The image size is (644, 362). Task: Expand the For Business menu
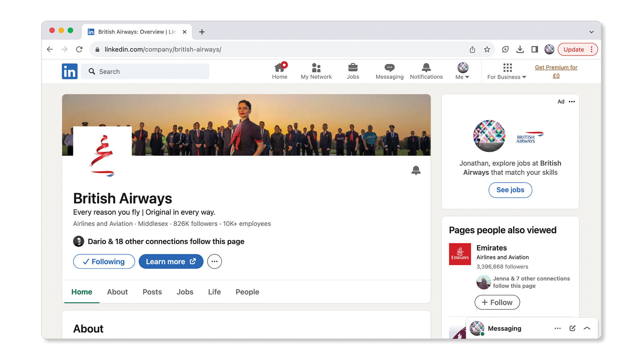[507, 71]
